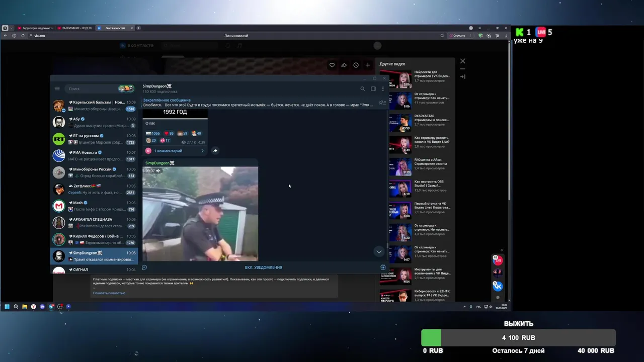Switch to Лента новостей browser tab
This screenshot has height=362, width=644.
pos(115,28)
